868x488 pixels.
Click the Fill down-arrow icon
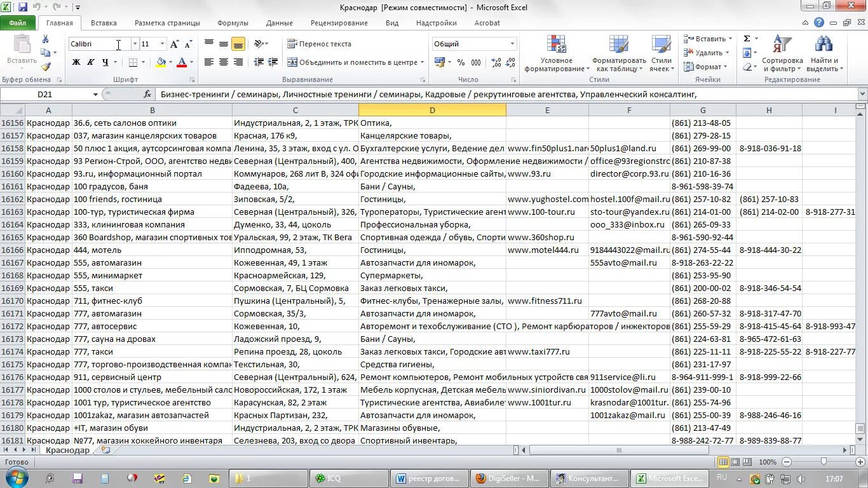tap(747, 53)
